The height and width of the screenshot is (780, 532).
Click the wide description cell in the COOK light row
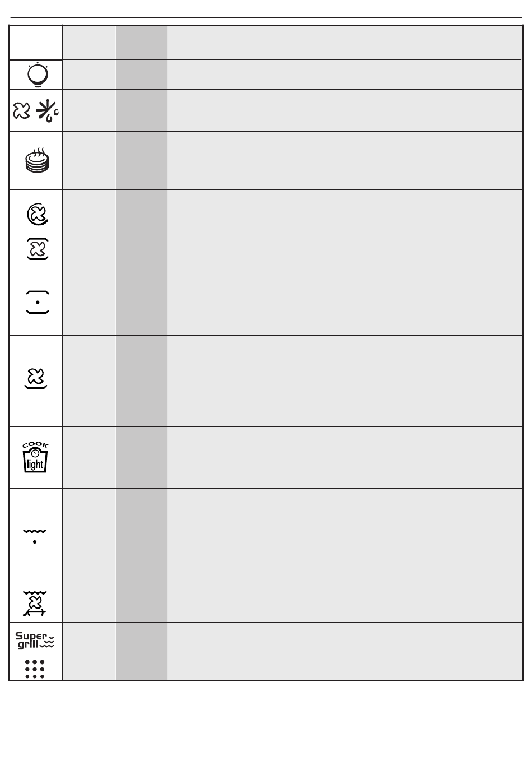pos(344,457)
